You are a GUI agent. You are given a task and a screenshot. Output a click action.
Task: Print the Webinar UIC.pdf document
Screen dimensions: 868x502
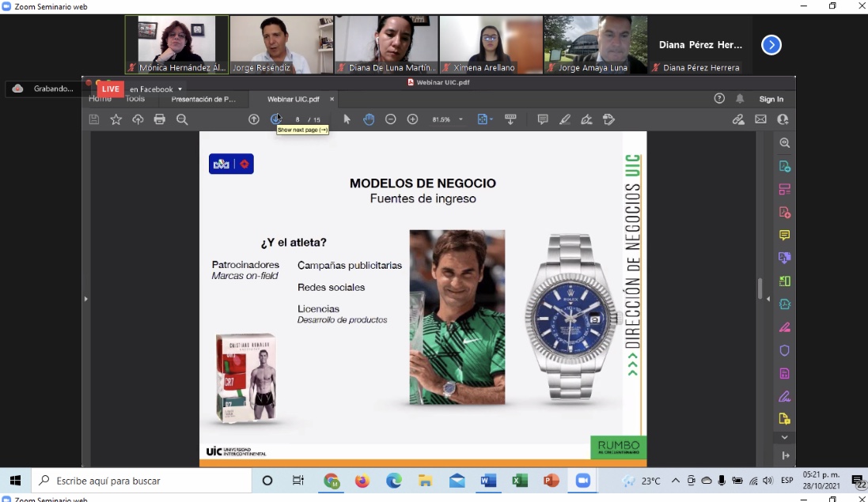coord(159,119)
